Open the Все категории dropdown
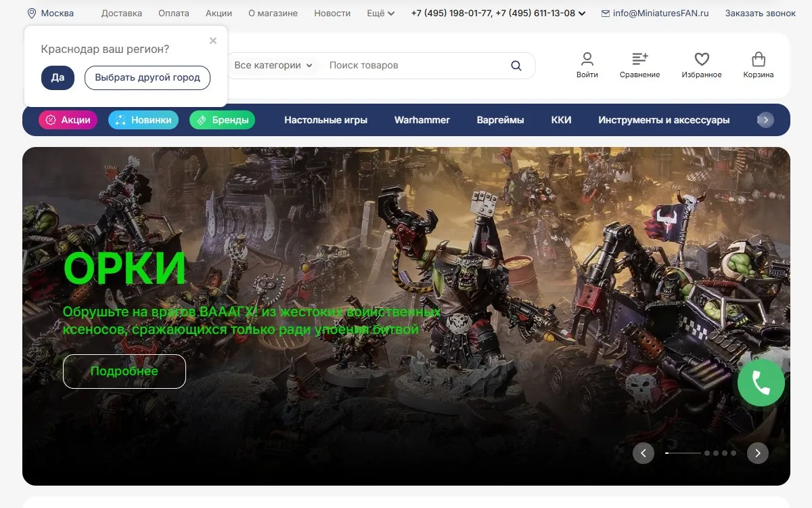 click(x=273, y=66)
